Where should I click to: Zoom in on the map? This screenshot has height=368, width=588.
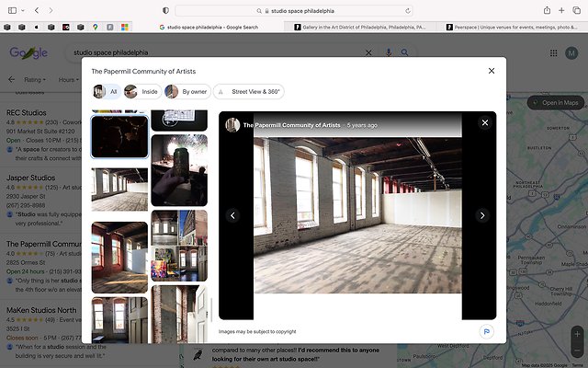coord(577,332)
